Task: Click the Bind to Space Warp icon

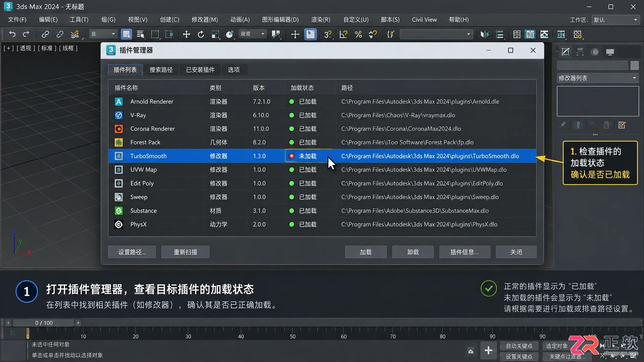Action: (75, 34)
